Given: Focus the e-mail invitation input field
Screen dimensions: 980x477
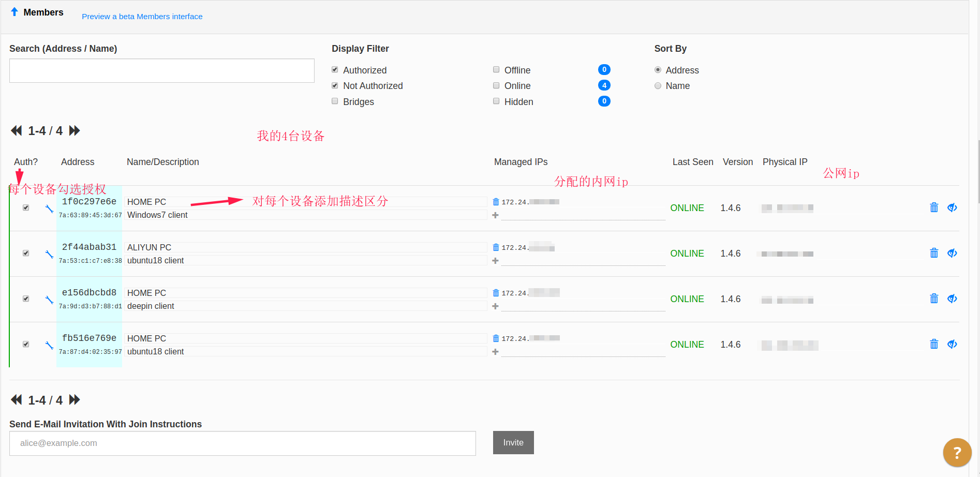Looking at the screenshot, I should (242, 443).
